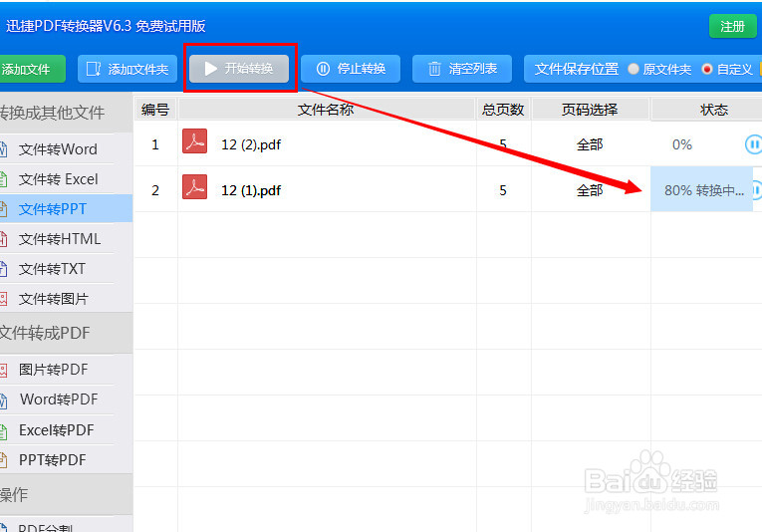Click file name 12 (2).pdf

tap(251, 144)
